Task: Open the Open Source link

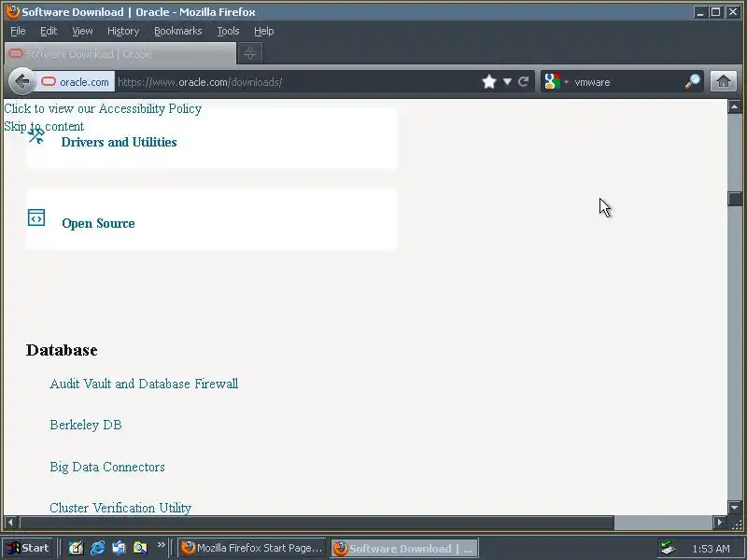Action: tap(98, 223)
